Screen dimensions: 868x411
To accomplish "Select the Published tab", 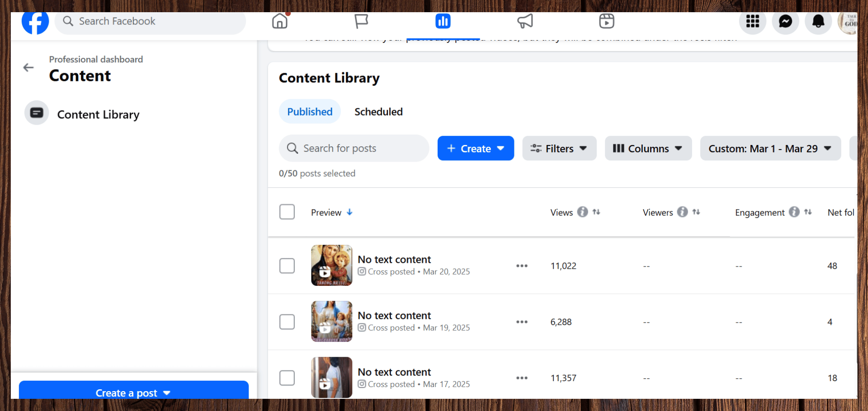I will tap(310, 112).
